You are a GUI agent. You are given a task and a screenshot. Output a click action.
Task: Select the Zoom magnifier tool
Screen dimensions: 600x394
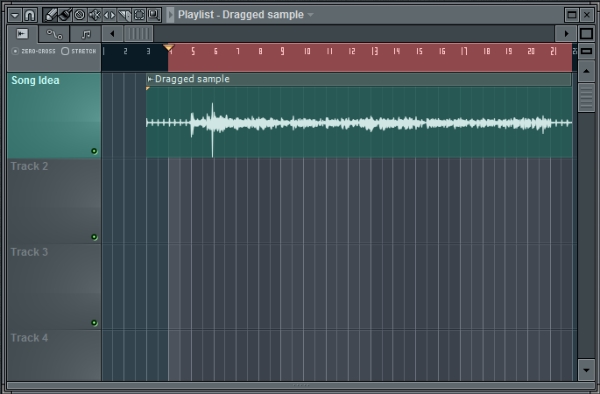pos(154,15)
